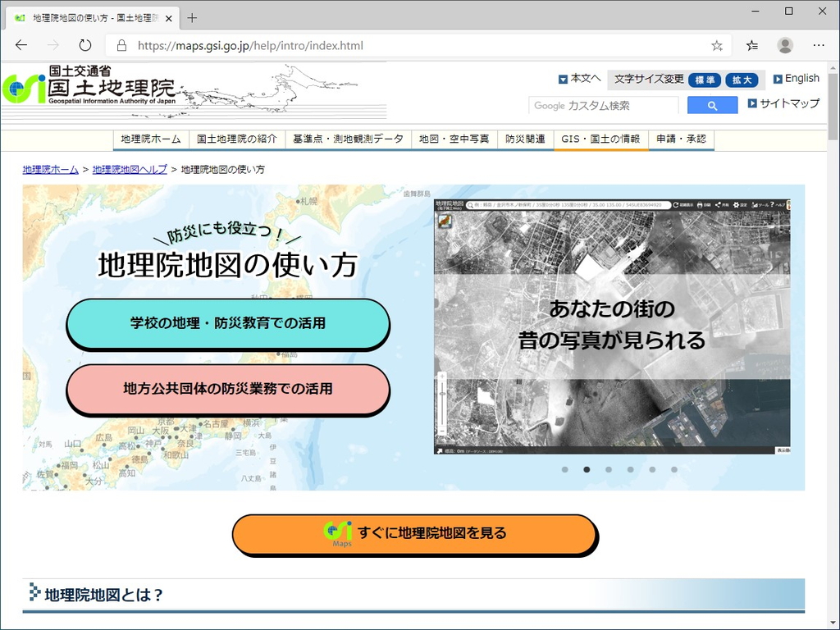Bookmark this page using the star icon
The width and height of the screenshot is (840, 630).
point(716,46)
